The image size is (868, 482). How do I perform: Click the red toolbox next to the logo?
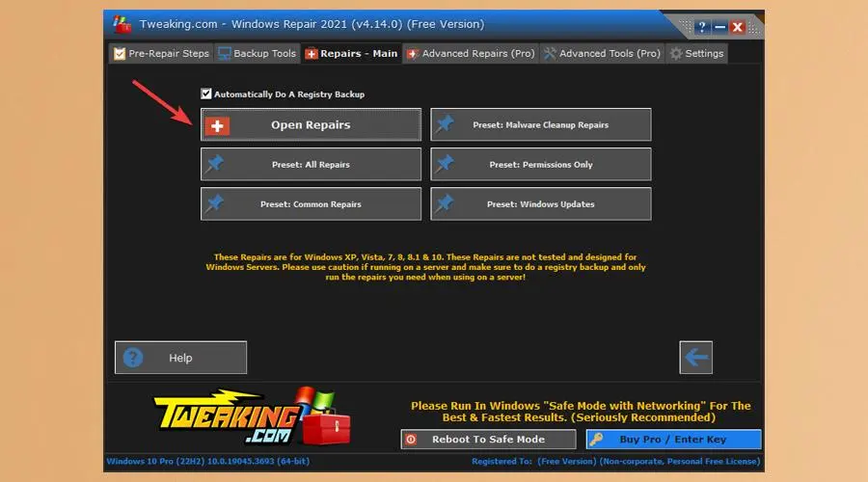(x=327, y=425)
